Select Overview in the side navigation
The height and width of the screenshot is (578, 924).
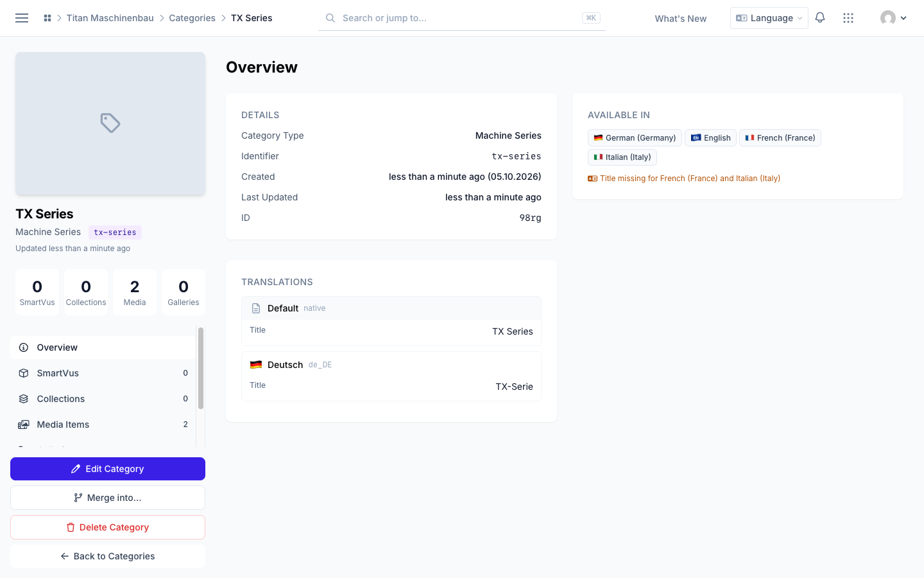pyautogui.click(x=103, y=347)
